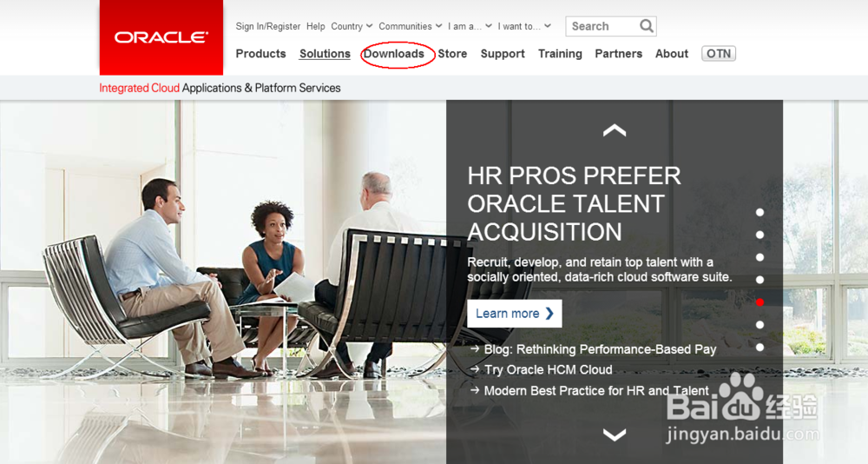Expand the 'I want to...' dropdown
The width and height of the screenshot is (868, 464).
[524, 26]
